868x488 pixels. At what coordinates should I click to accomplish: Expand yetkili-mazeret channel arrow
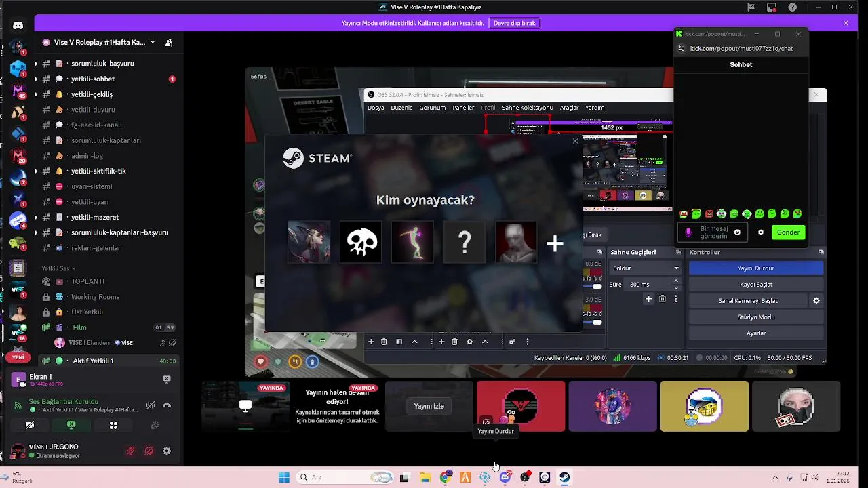35,218
